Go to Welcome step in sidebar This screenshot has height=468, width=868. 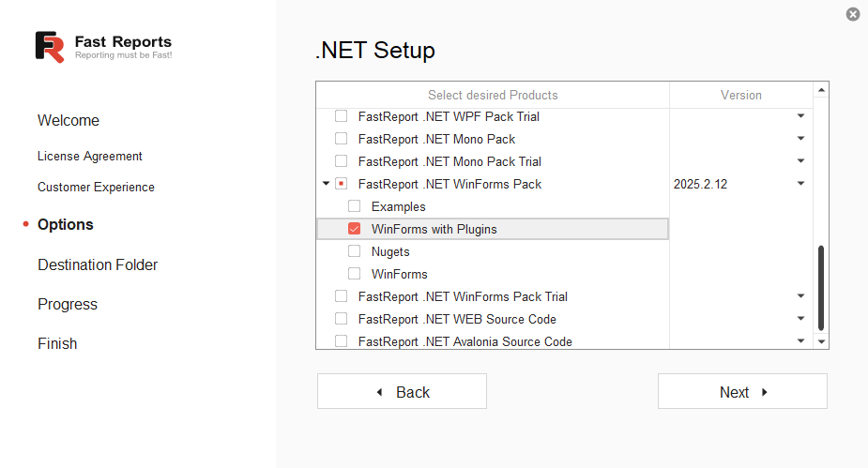pyautogui.click(x=69, y=120)
